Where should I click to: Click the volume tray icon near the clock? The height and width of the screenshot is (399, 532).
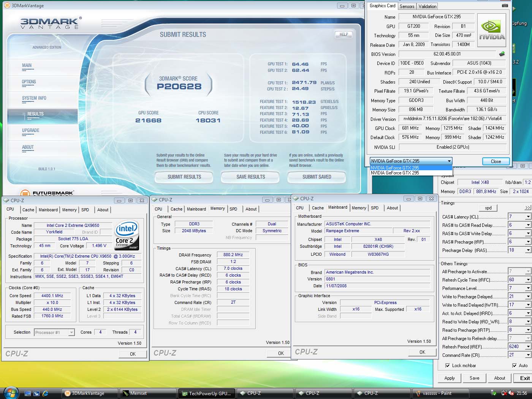tap(511, 393)
